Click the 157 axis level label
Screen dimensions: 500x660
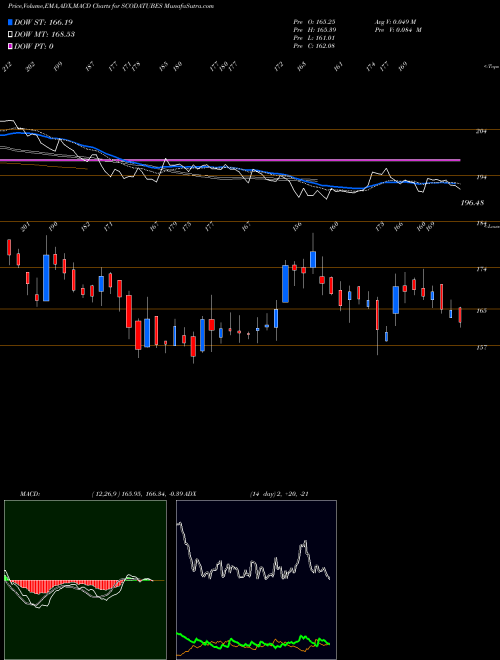coord(481,348)
